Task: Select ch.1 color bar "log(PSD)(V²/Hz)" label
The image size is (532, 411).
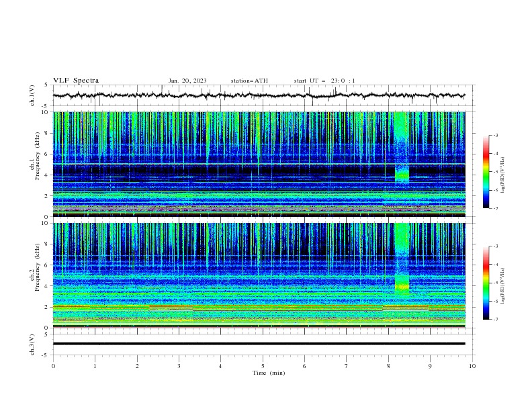Action: pyautogui.click(x=502, y=175)
